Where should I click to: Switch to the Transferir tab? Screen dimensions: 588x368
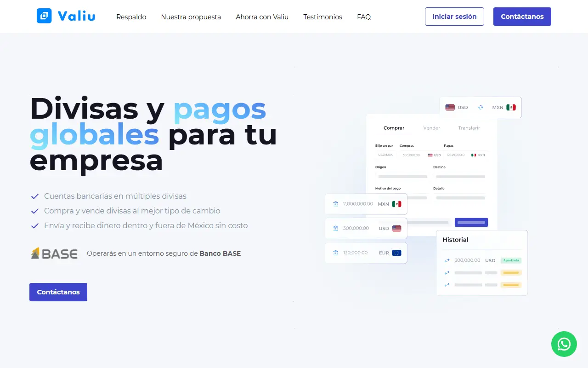tap(469, 128)
